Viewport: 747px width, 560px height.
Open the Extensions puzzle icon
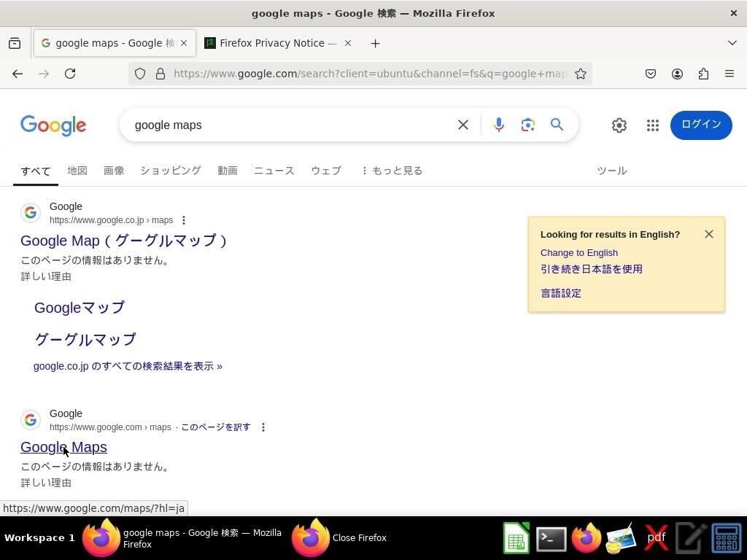703,74
